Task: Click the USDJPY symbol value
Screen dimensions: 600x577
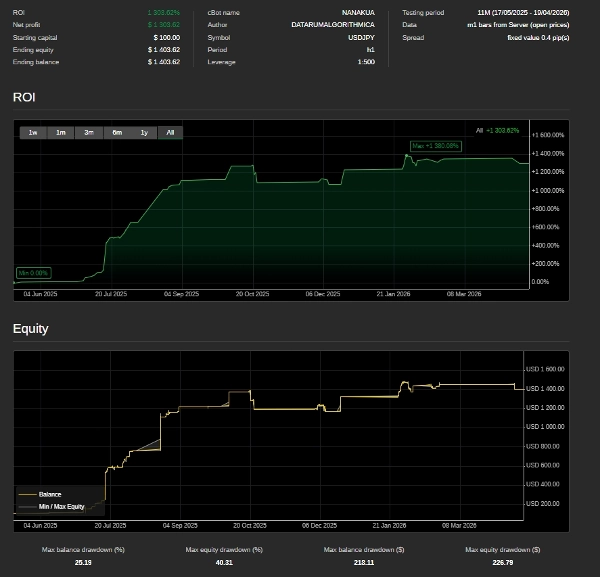Action: coord(361,37)
